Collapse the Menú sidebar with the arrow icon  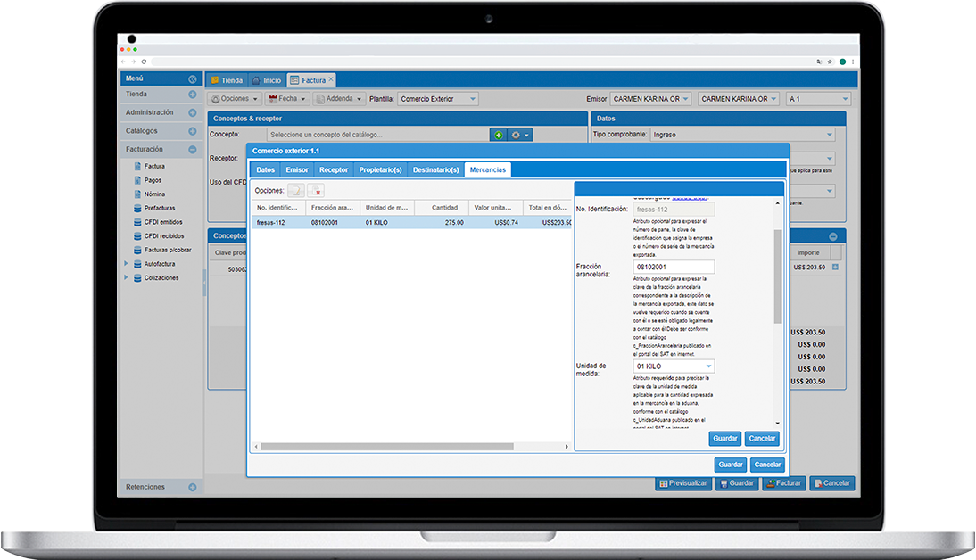tap(192, 79)
